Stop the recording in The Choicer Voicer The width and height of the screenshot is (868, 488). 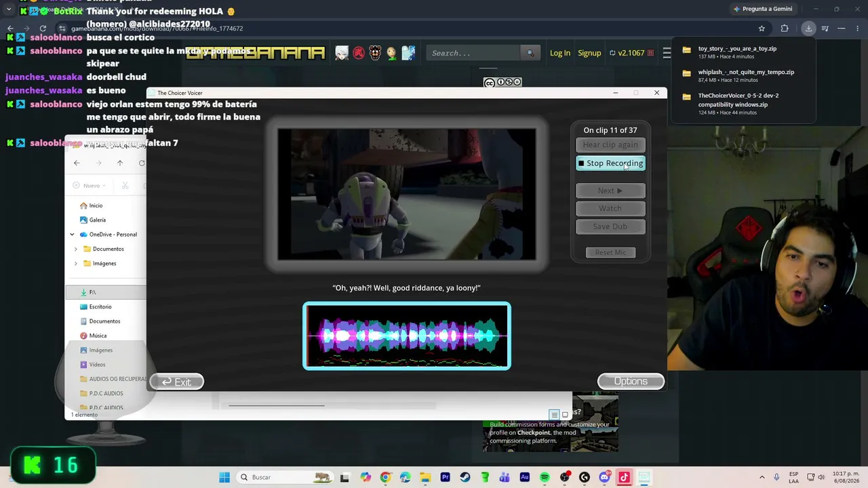(x=610, y=163)
